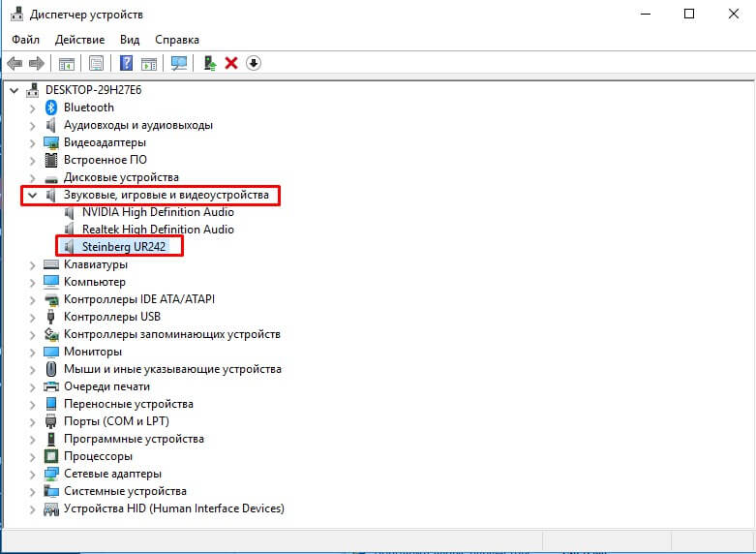This screenshot has width=756, height=554.
Task: Expand the Клавиатуры chevron
Action: [32, 265]
